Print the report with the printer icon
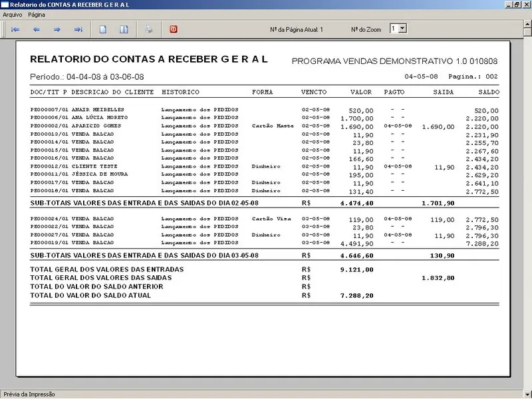The width and height of the screenshot is (532, 399). (x=150, y=29)
